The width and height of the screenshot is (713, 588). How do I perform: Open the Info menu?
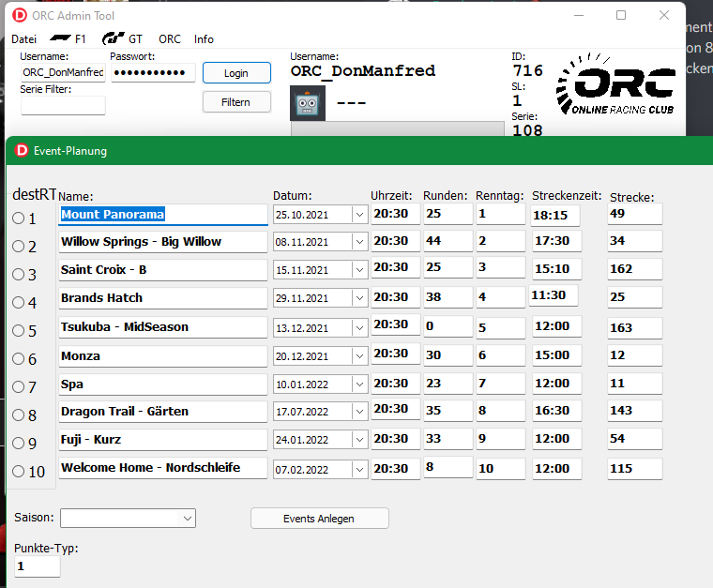[x=204, y=39]
